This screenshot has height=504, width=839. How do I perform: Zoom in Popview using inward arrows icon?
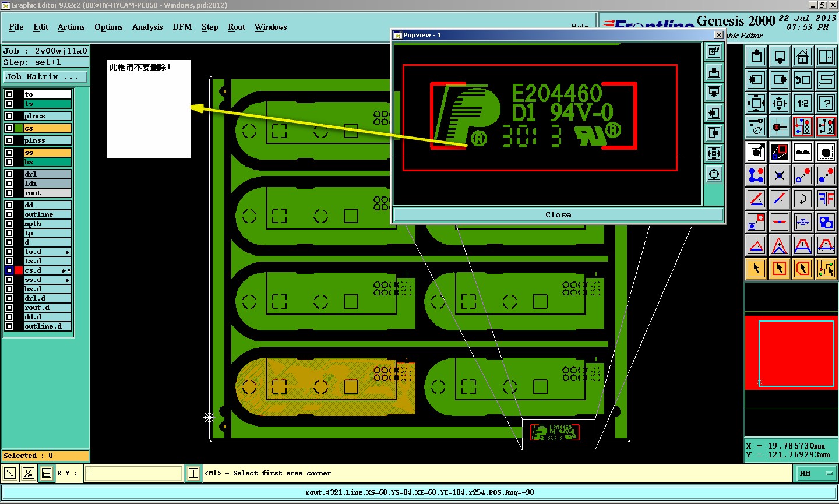tap(714, 154)
